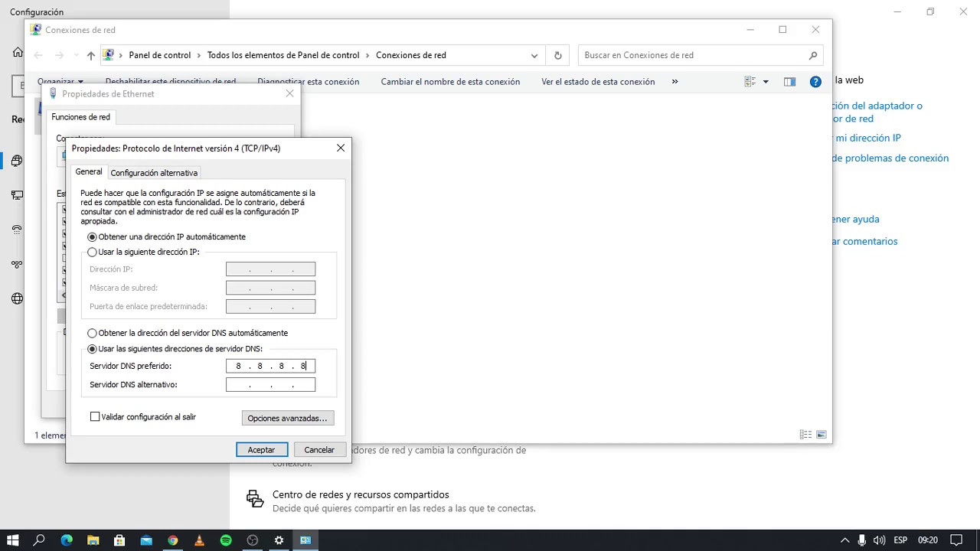Toggle the preview pane icon
This screenshot has height=551, width=980.
click(789, 82)
